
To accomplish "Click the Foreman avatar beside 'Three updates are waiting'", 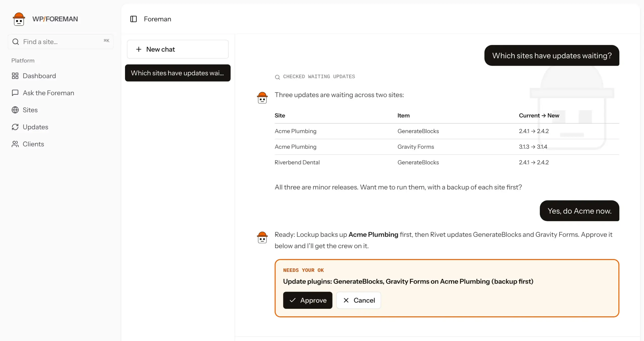I will pyautogui.click(x=262, y=98).
